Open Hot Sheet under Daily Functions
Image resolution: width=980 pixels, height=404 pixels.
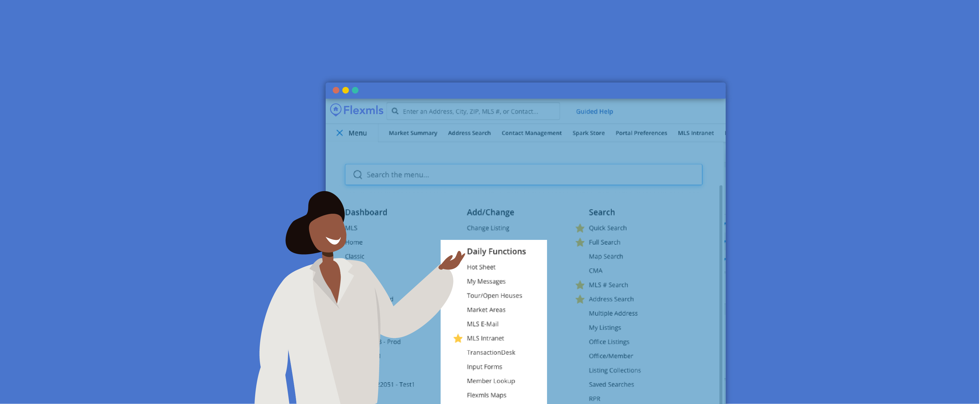pos(481,267)
